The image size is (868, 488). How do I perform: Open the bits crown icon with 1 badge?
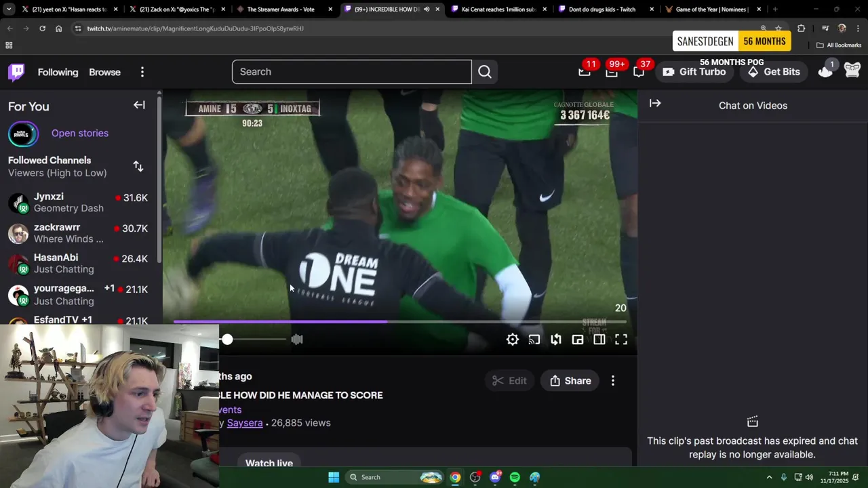click(x=825, y=71)
